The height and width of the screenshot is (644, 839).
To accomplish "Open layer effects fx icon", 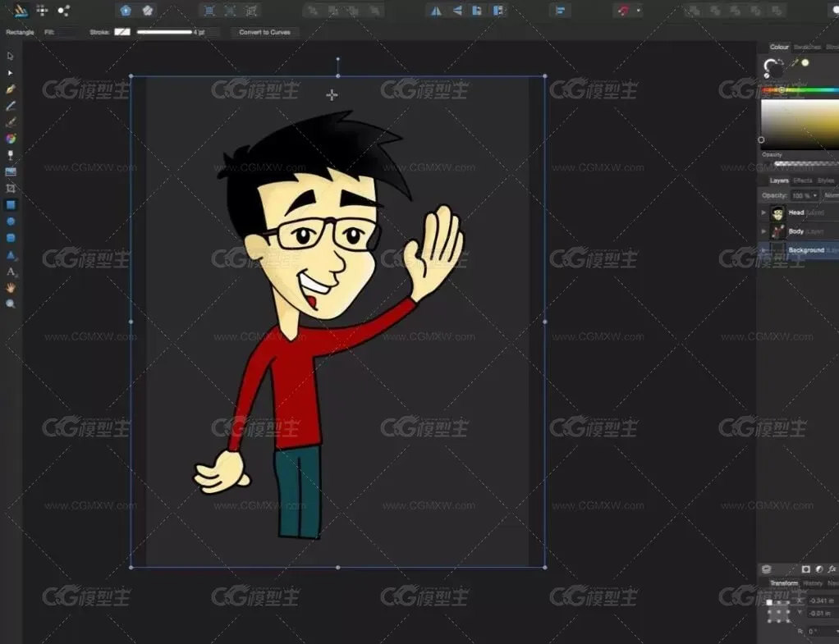I will coord(832,569).
